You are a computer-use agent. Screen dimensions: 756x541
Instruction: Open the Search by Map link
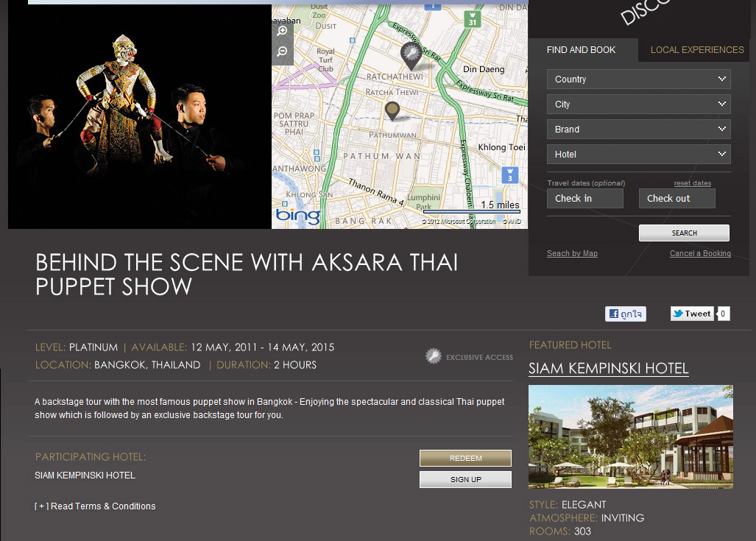(x=572, y=253)
